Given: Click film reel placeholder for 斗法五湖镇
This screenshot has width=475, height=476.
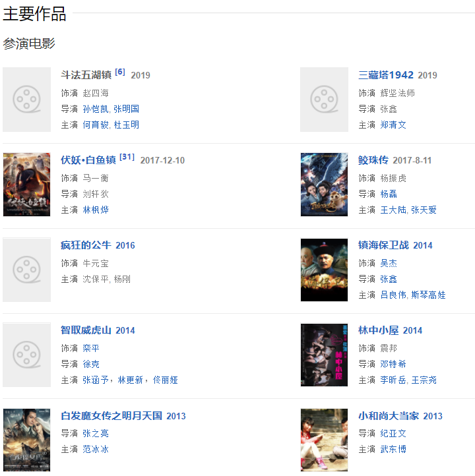Looking at the screenshot, I should (27, 100).
